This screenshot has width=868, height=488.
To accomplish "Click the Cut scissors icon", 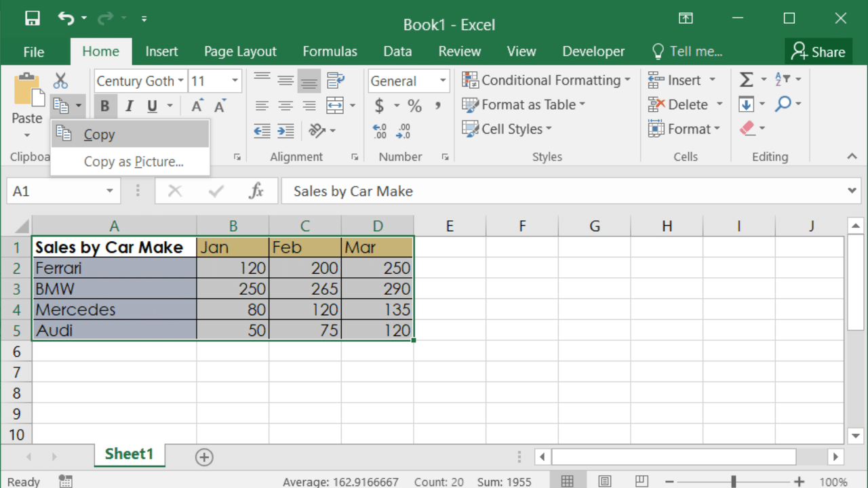I will pos(60,81).
